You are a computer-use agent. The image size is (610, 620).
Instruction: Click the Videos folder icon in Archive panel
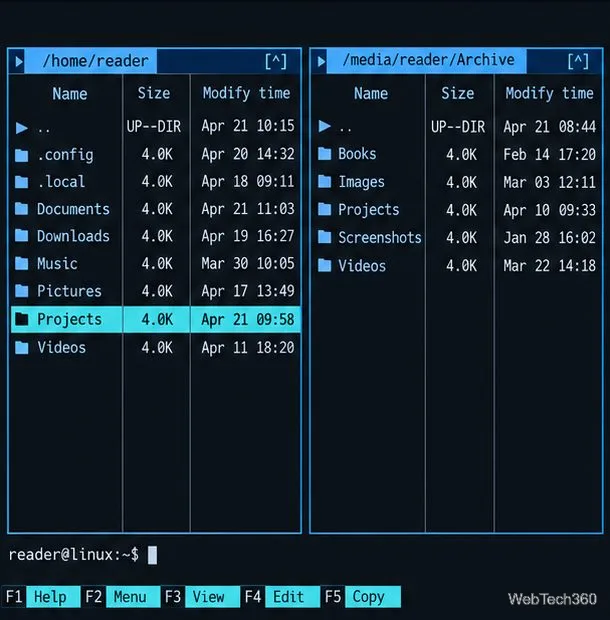pyautogui.click(x=325, y=265)
